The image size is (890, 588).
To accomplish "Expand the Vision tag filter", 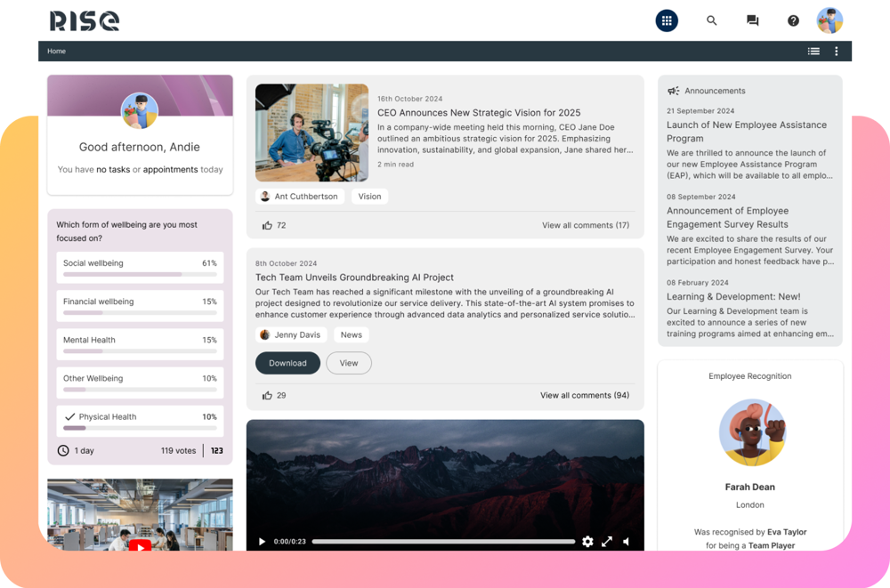I will (x=369, y=196).
